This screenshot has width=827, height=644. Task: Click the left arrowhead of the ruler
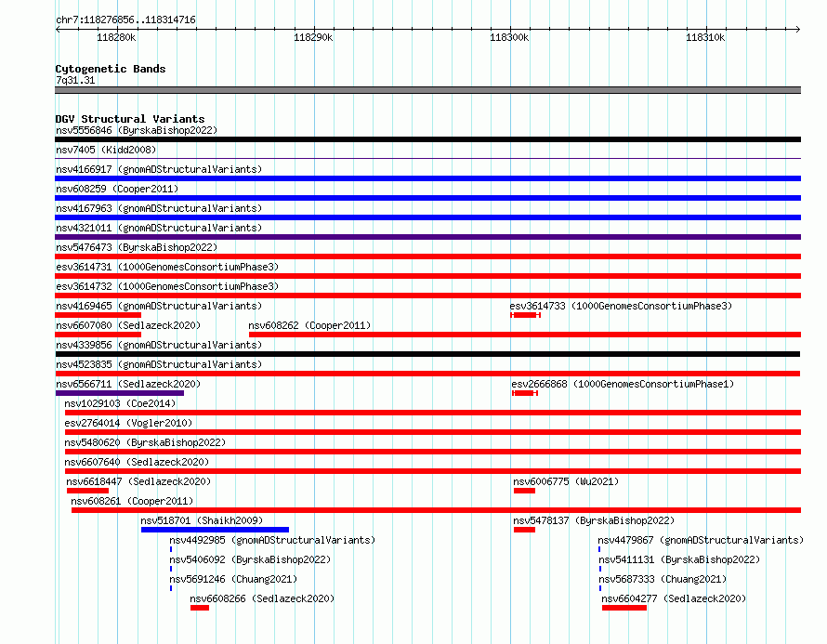pos(58,29)
